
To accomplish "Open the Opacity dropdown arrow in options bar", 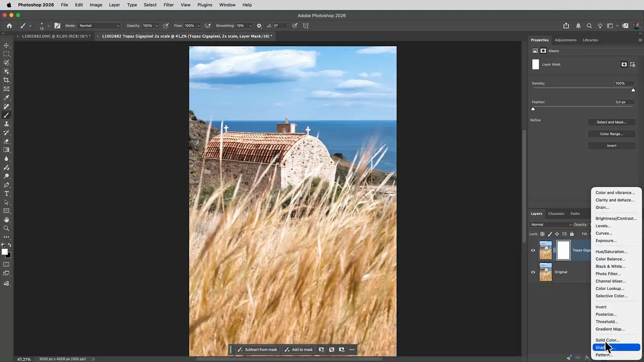I will click(157, 26).
